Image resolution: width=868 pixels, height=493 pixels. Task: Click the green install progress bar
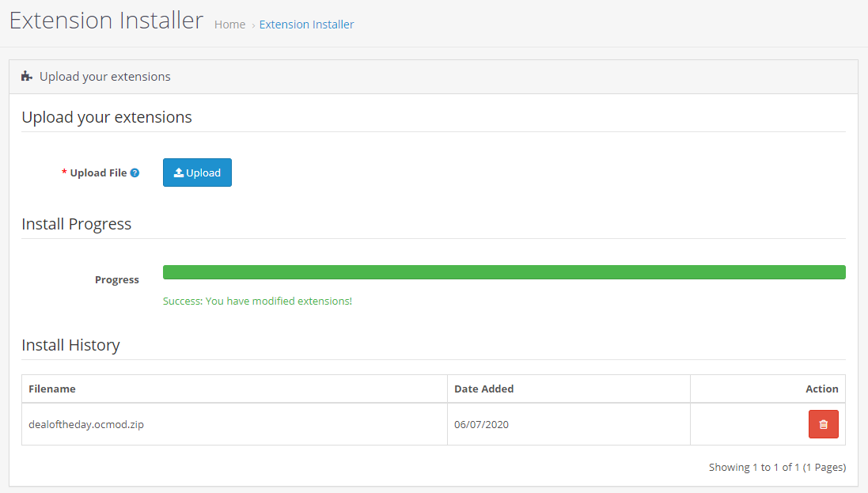click(504, 272)
